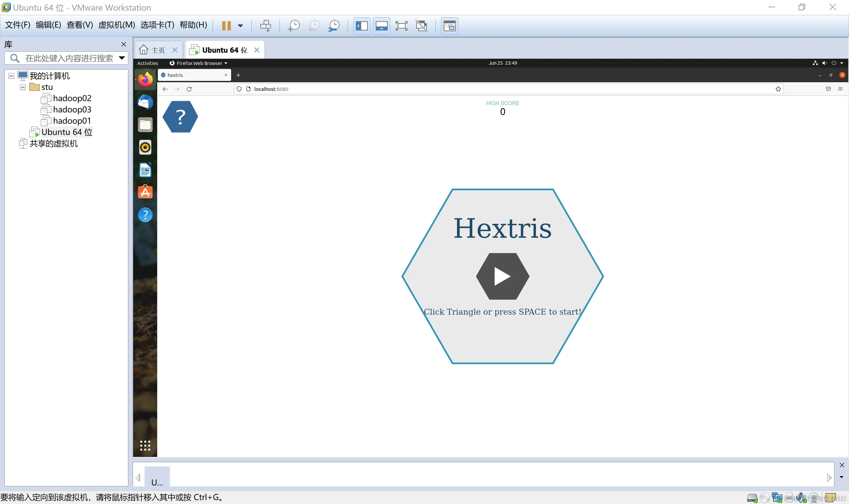This screenshot has width=849, height=504.
Task: Click the VMware take snapshot icon
Action: point(294,26)
